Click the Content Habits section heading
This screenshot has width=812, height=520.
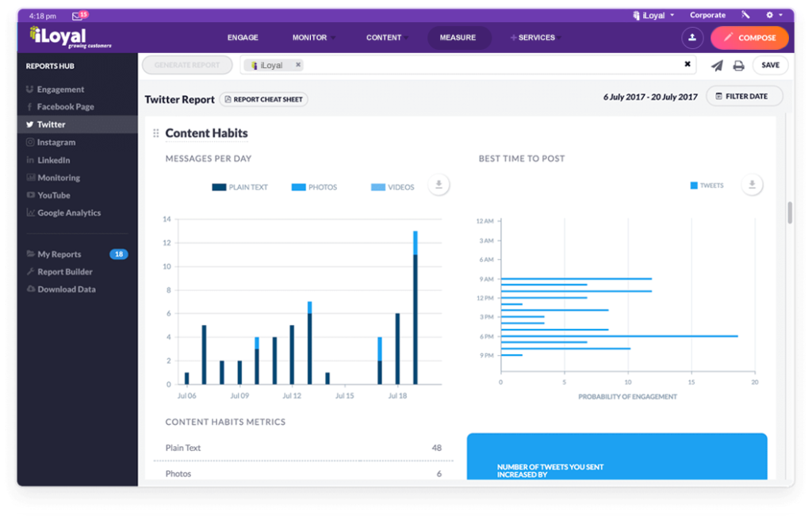click(207, 133)
